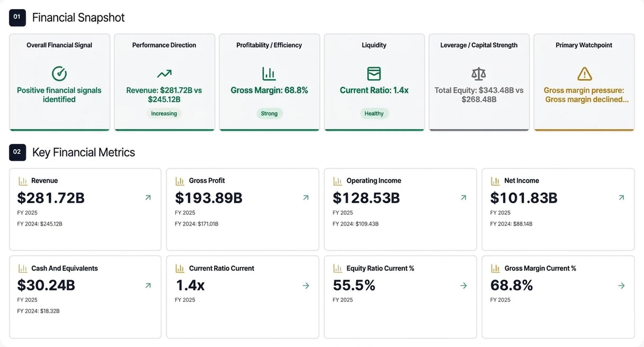
Task: Click the $101.83B net income value
Action: [524, 198]
